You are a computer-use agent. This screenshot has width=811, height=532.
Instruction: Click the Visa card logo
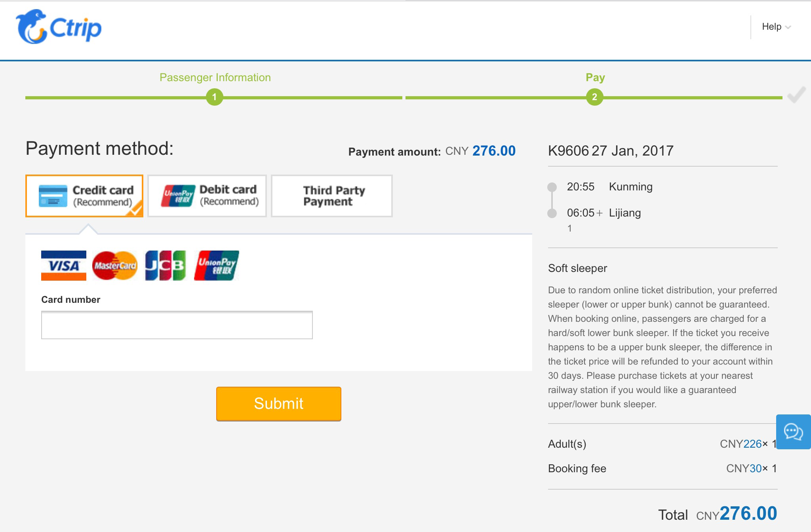click(x=63, y=266)
